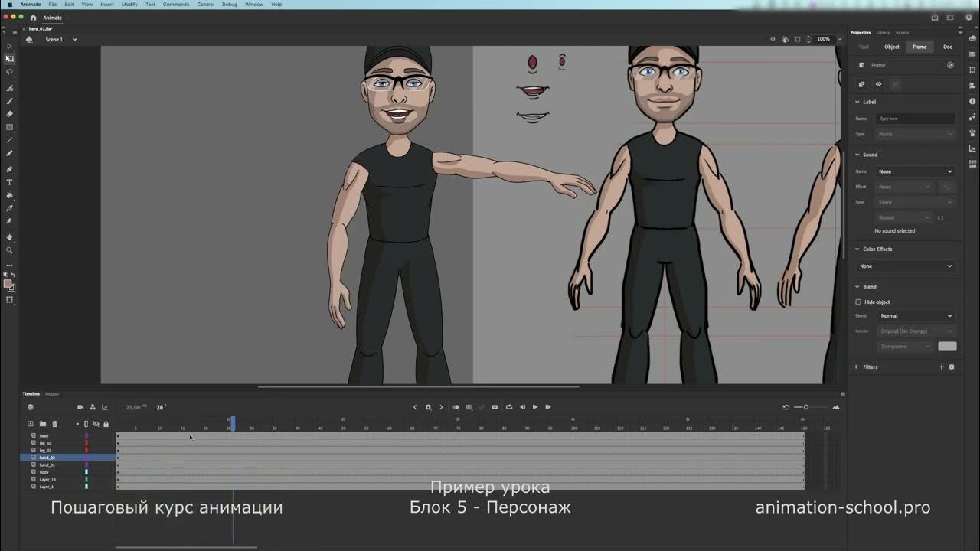980x551 pixels.
Task: Click the New Layer icon
Action: point(31,424)
